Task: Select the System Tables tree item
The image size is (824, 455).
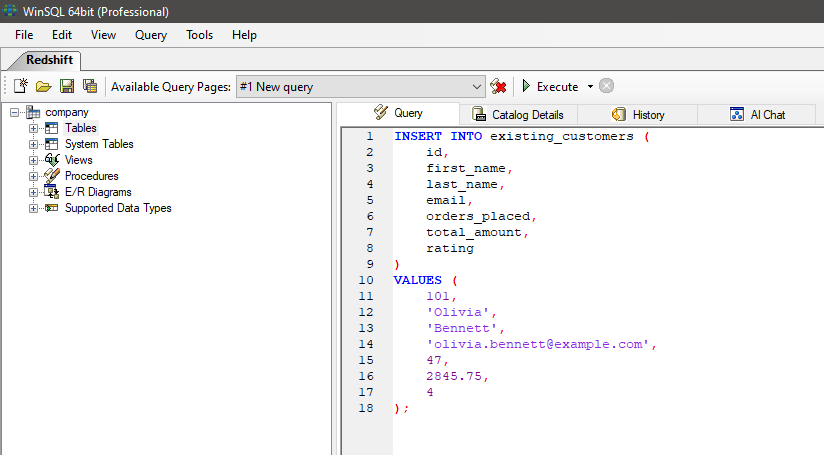Action: 99,144
